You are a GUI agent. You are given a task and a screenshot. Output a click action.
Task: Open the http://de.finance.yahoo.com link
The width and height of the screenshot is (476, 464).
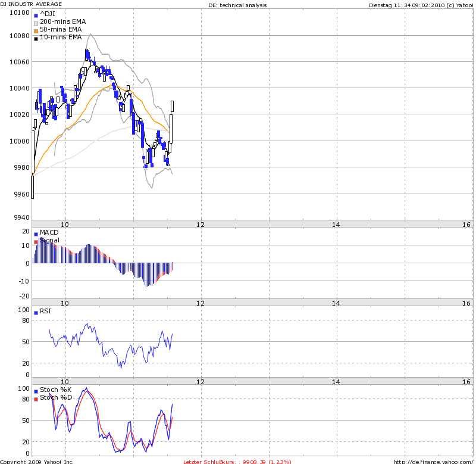tap(434, 460)
